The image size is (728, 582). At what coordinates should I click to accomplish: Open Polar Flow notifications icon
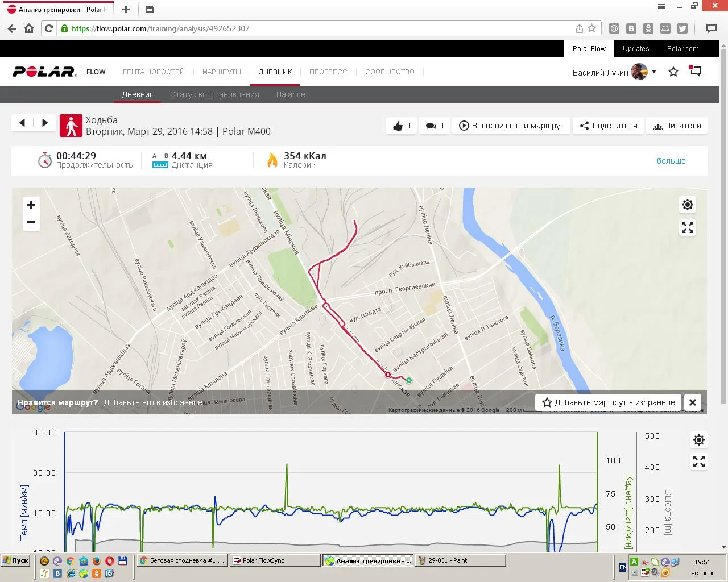click(x=695, y=71)
